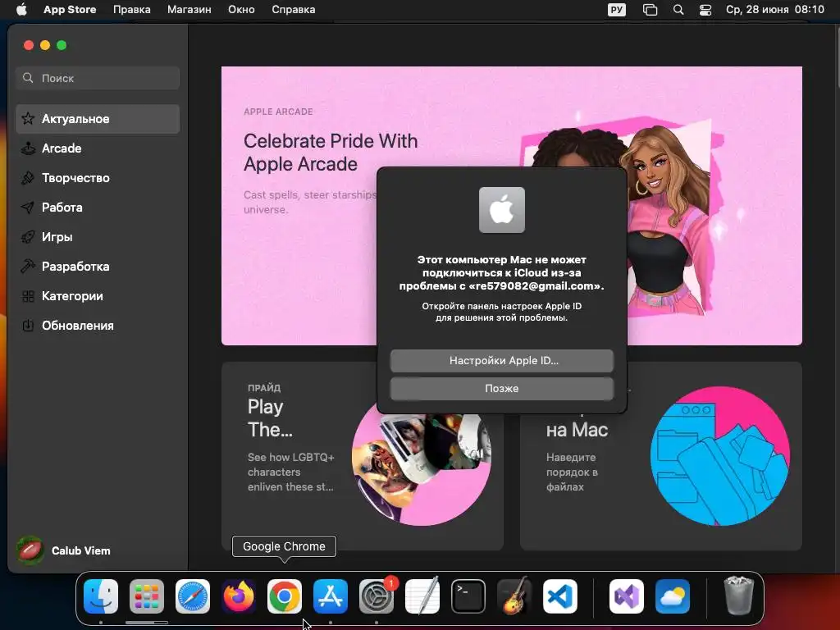Open Finder from the Dock
This screenshot has width=840, height=630.
click(101, 596)
